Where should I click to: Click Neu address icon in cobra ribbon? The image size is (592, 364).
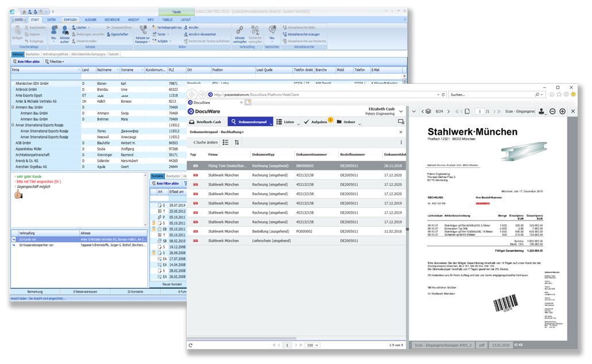pyautogui.click(x=54, y=30)
